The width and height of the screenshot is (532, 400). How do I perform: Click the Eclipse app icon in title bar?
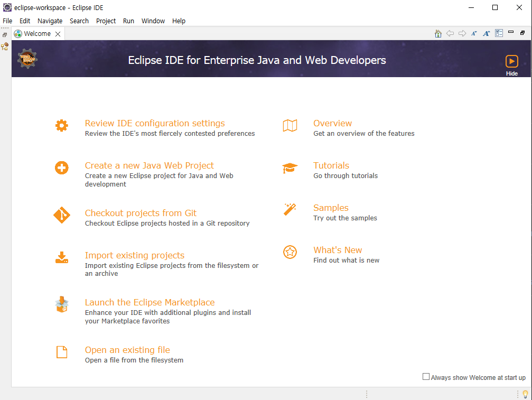[7, 7]
